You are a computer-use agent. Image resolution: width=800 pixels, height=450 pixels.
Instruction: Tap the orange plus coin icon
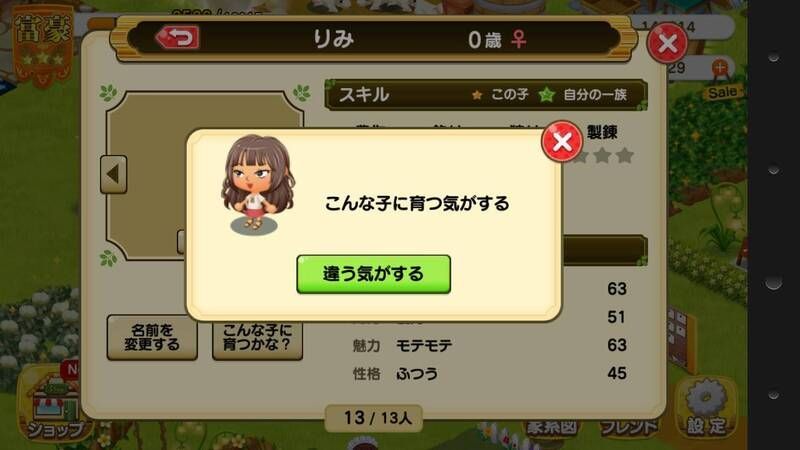tap(719, 67)
